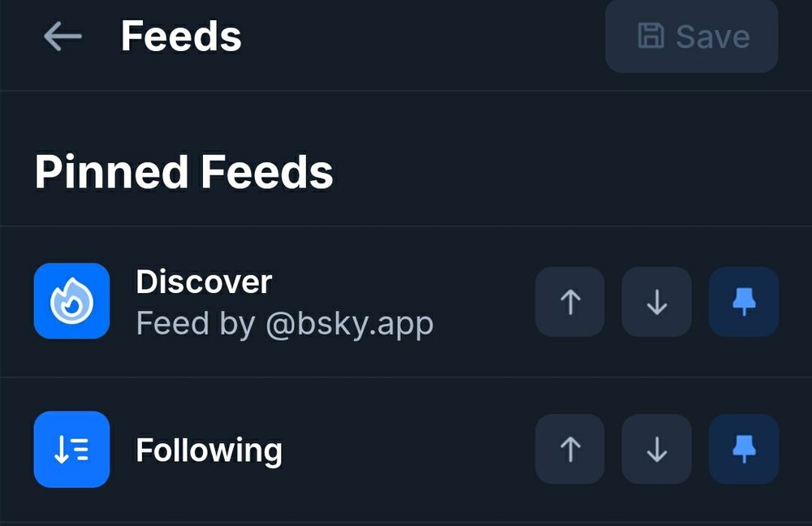This screenshot has height=526, width=812.
Task: Click the Following feed name label
Action: [x=209, y=450]
